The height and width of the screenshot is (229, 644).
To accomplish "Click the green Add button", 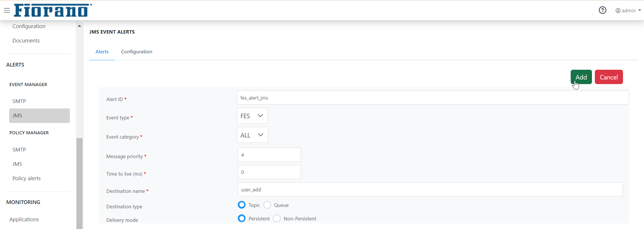I will point(581,77).
